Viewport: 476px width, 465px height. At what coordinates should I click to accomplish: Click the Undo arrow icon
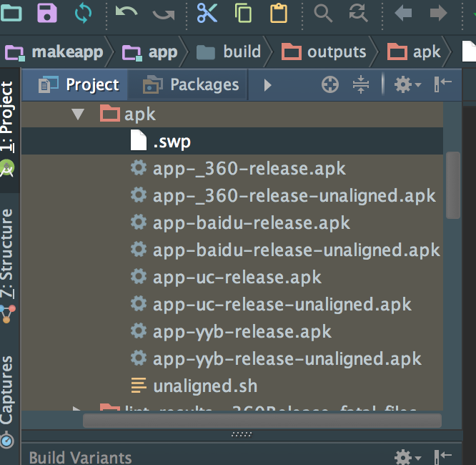click(x=127, y=12)
